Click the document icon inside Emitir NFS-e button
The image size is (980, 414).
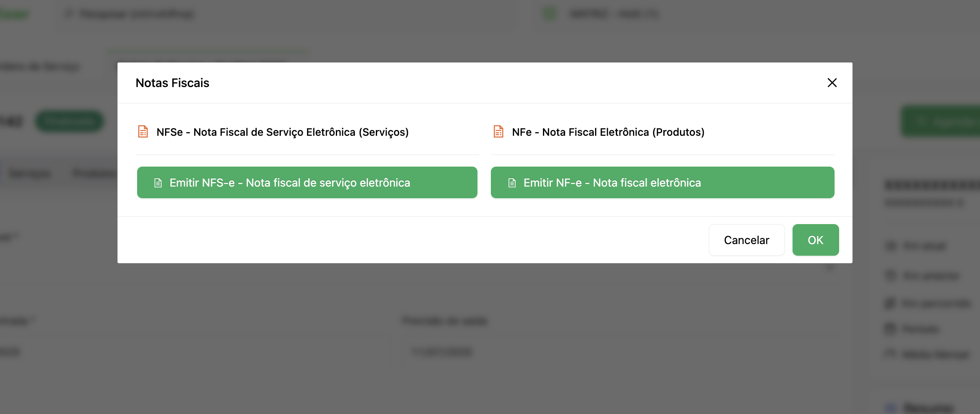coord(157,182)
